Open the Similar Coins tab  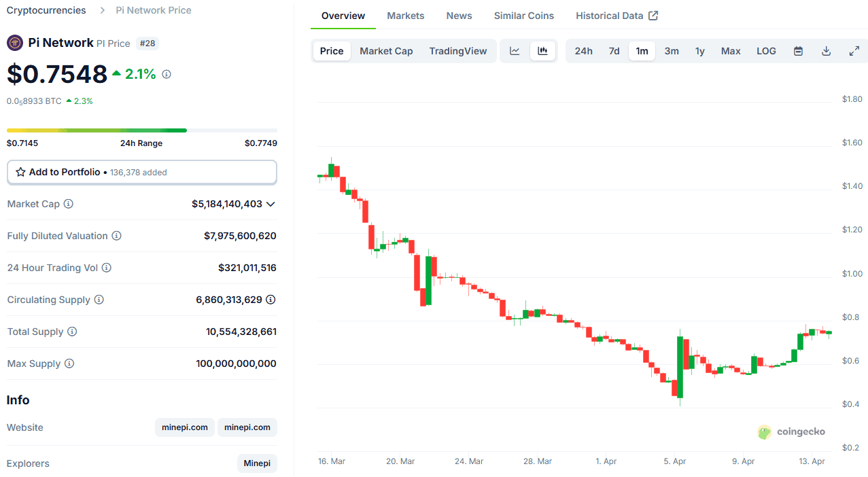click(x=524, y=16)
